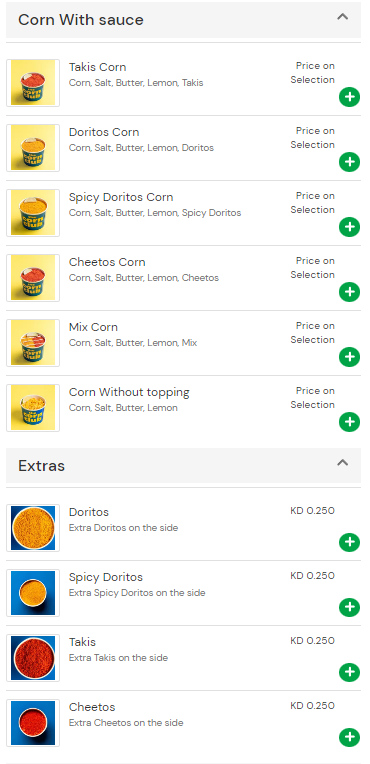Image resolution: width=370 pixels, height=764 pixels.
Task: Add Doritos Corn using the green plus
Action: [x=349, y=162]
